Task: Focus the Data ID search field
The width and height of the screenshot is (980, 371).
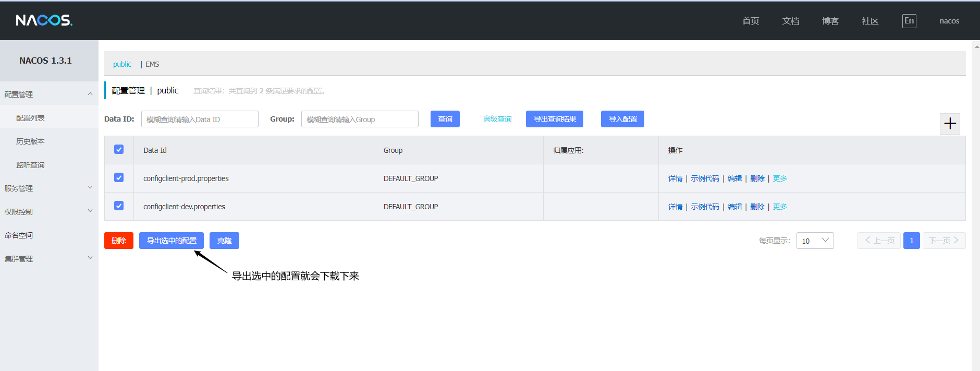Action: tap(200, 119)
